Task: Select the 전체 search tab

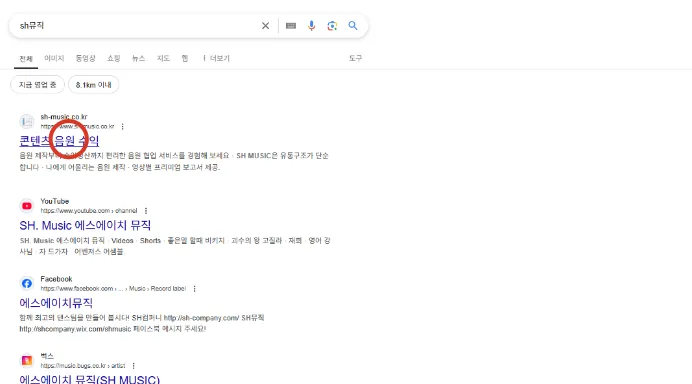Action: click(x=26, y=59)
